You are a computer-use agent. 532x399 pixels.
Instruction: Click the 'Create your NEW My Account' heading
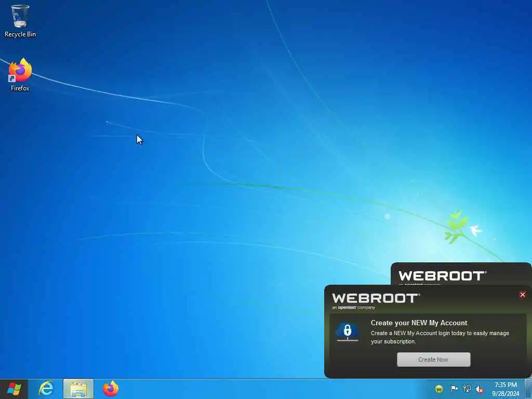pos(419,323)
